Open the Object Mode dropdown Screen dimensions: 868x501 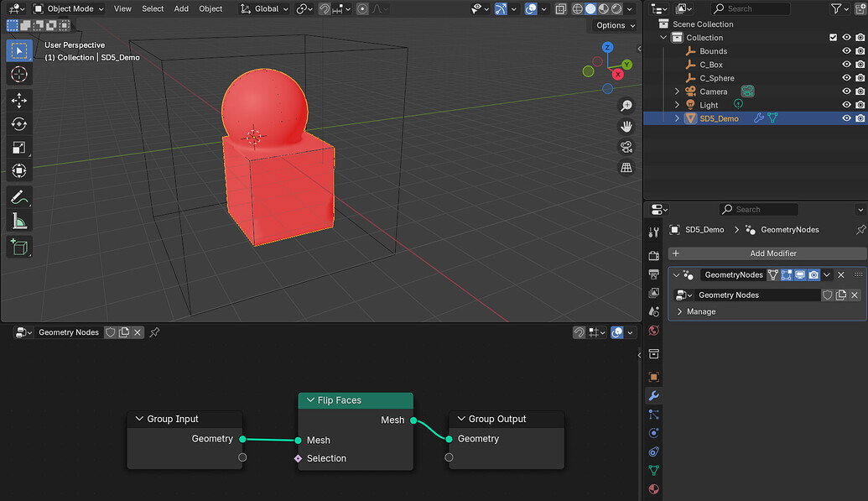pyautogui.click(x=68, y=9)
